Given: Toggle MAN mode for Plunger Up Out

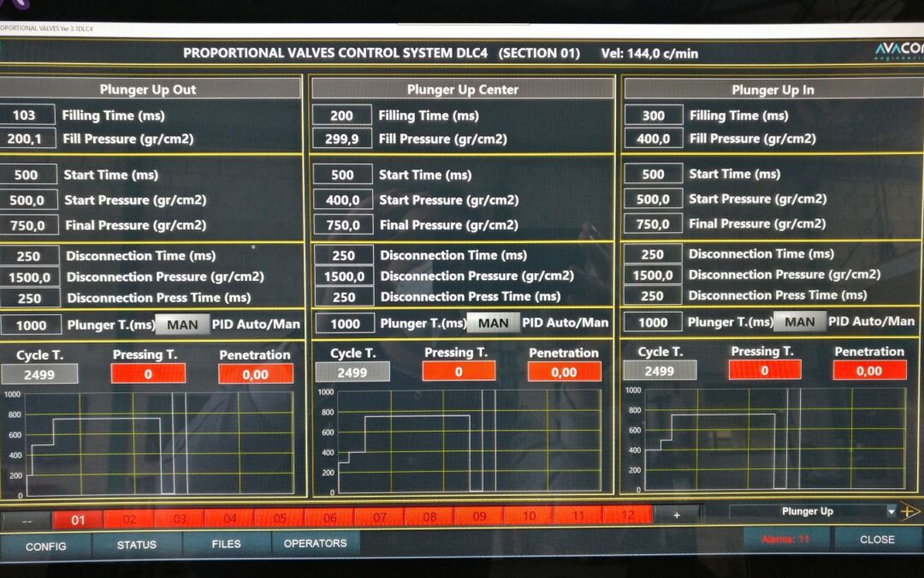Looking at the screenshot, I should tap(182, 325).
